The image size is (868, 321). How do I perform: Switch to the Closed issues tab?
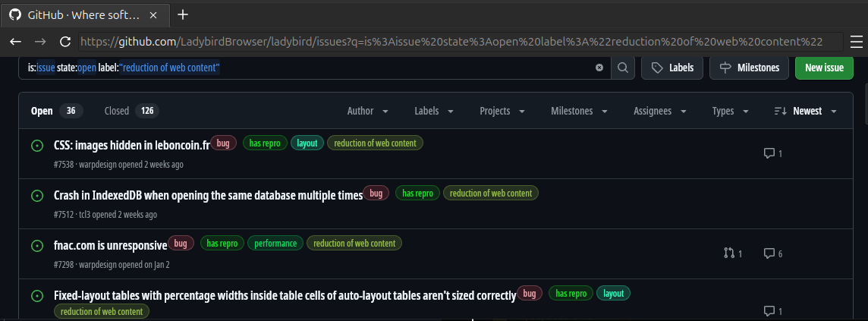(x=130, y=111)
